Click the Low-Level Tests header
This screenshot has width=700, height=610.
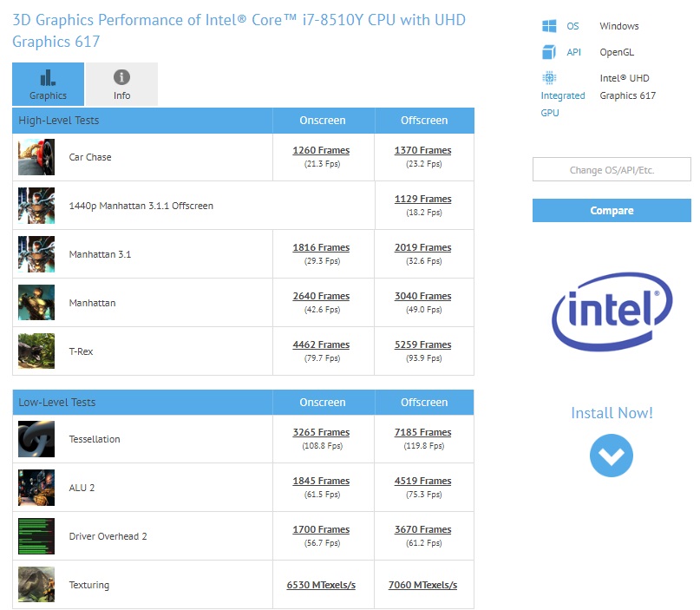[56, 403]
